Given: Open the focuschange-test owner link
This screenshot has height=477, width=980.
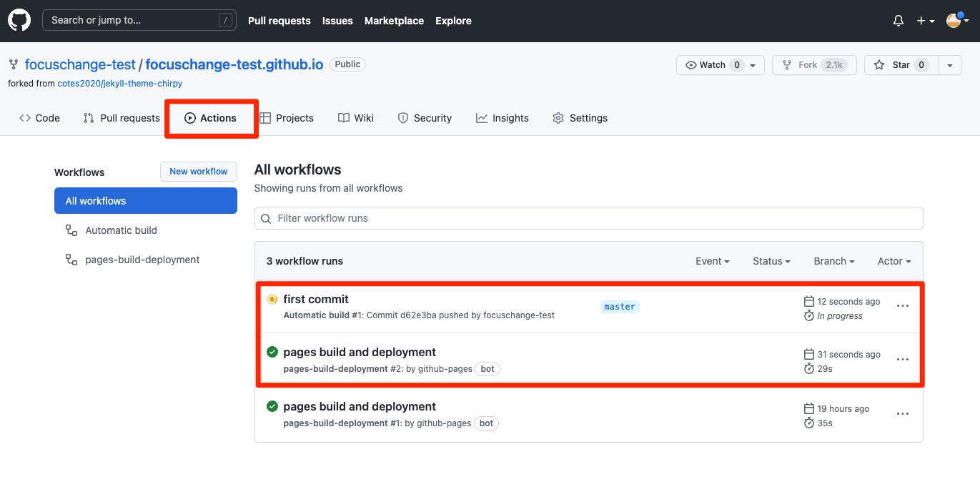Looking at the screenshot, I should click(x=80, y=64).
